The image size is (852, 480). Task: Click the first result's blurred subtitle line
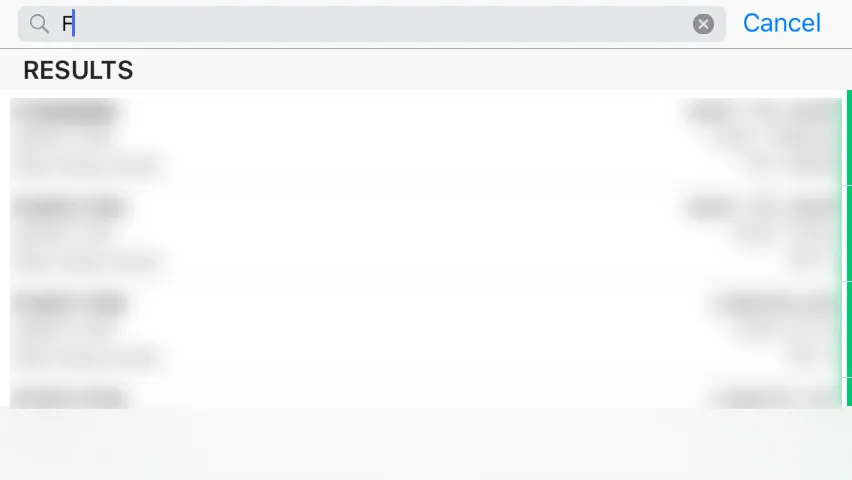click(89, 165)
